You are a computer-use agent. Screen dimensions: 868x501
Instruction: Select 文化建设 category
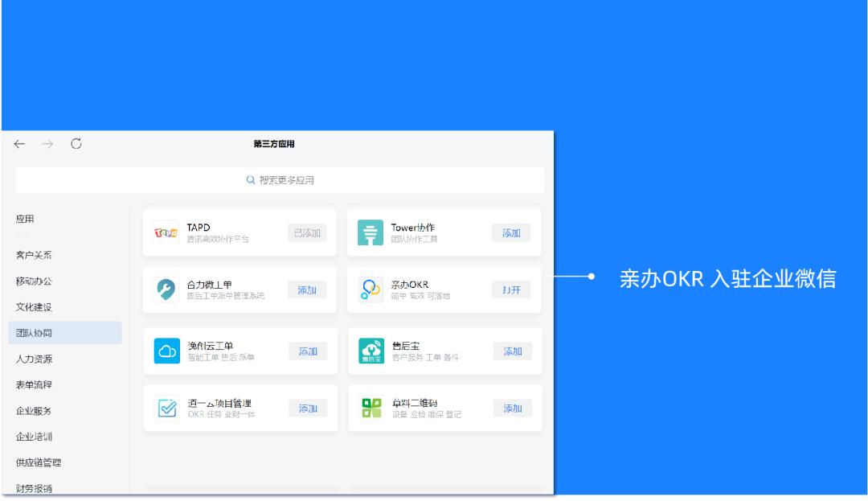point(34,307)
